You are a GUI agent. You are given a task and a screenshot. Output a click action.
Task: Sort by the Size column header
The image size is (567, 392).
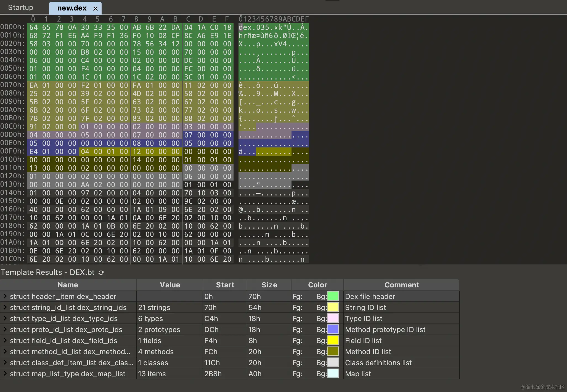coord(269,285)
